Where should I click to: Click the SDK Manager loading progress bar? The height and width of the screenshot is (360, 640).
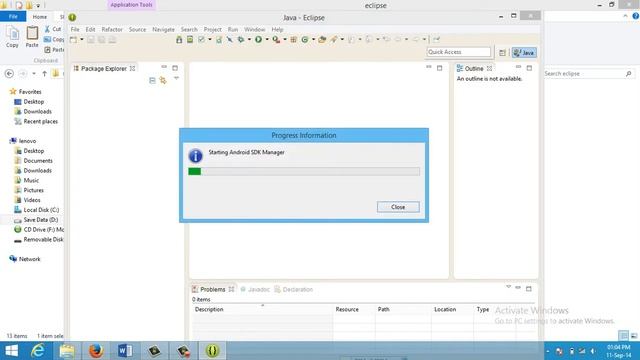[304, 171]
